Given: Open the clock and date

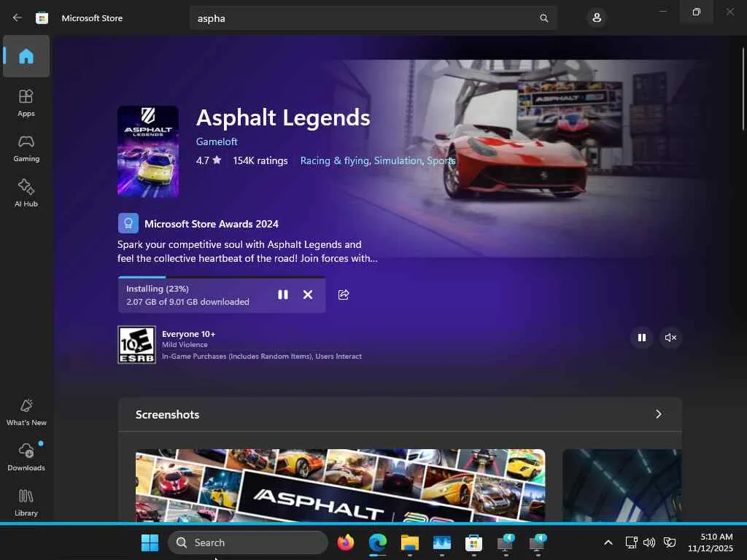Looking at the screenshot, I should pos(711,542).
